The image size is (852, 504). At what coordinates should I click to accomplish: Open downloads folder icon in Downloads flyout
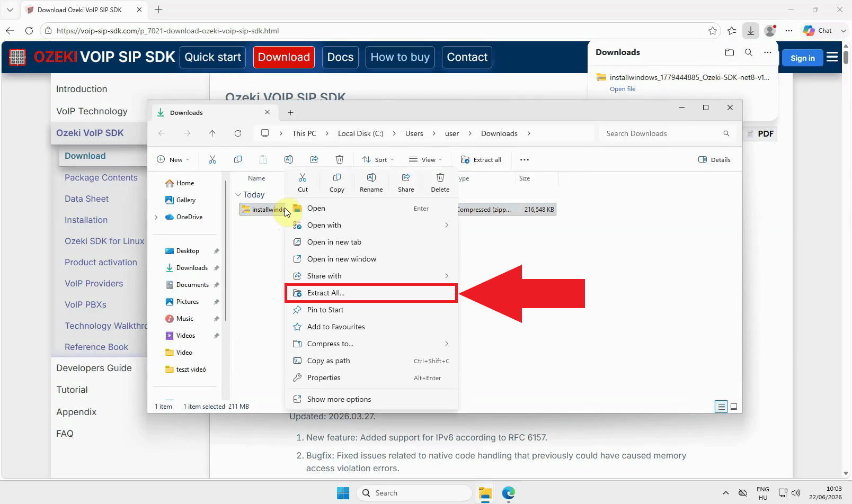point(730,52)
